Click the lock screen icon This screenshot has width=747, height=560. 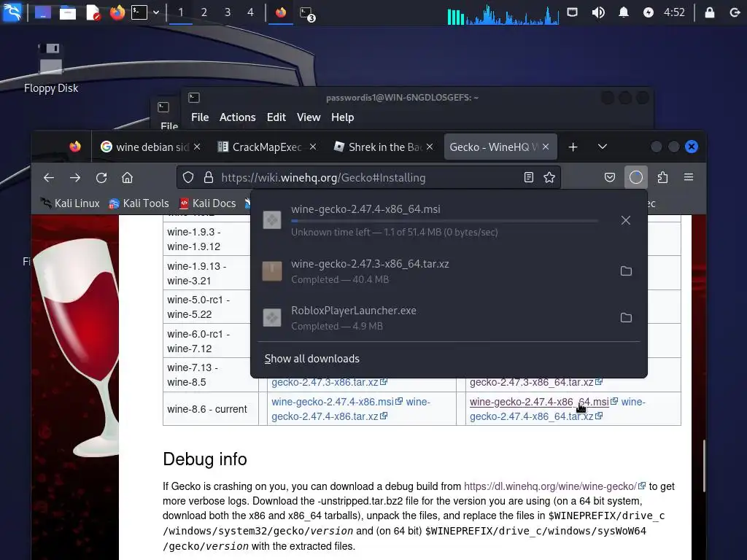click(709, 12)
